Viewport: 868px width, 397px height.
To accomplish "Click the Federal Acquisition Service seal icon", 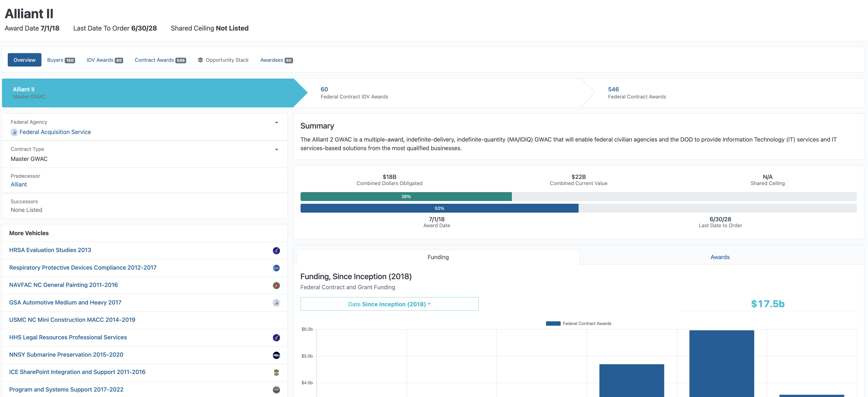I will pos(14,132).
